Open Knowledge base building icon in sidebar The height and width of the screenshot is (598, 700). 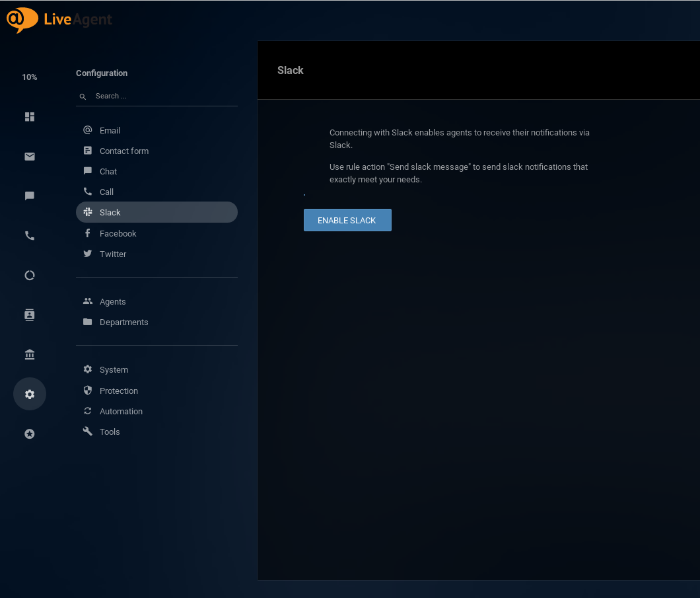click(30, 355)
